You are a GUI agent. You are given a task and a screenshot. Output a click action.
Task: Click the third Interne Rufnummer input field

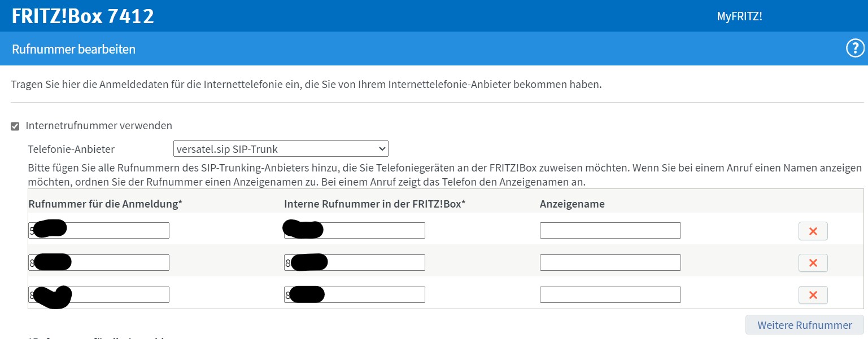tap(354, 294)
